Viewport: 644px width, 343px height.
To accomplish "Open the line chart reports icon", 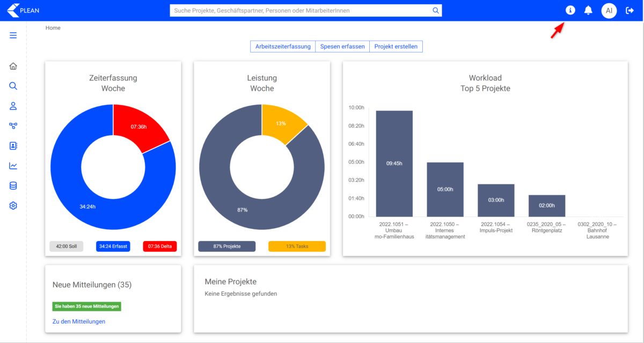I will pyautogui.click(x=13, y=166).
